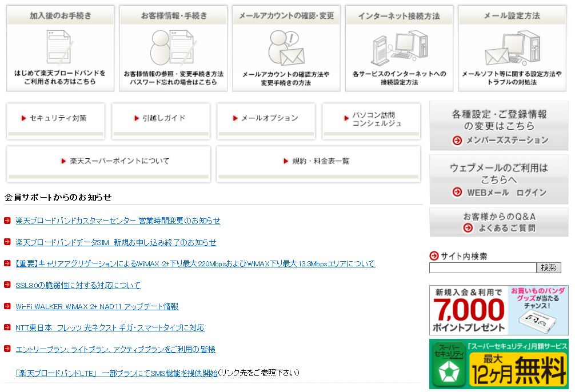This screenshot has height=392, width=575.
Task: Click the 最大12ヶ月無料 security banner
Action: tap(499, 364)
